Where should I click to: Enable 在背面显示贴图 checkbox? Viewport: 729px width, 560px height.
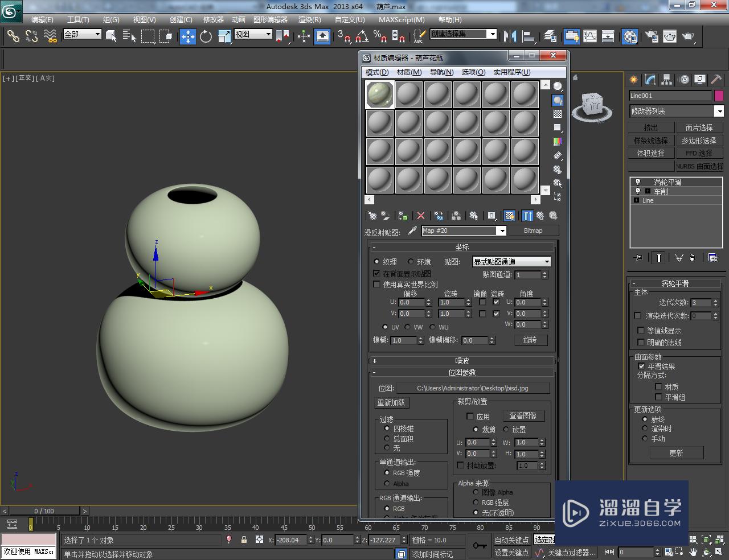coord(376,274)
